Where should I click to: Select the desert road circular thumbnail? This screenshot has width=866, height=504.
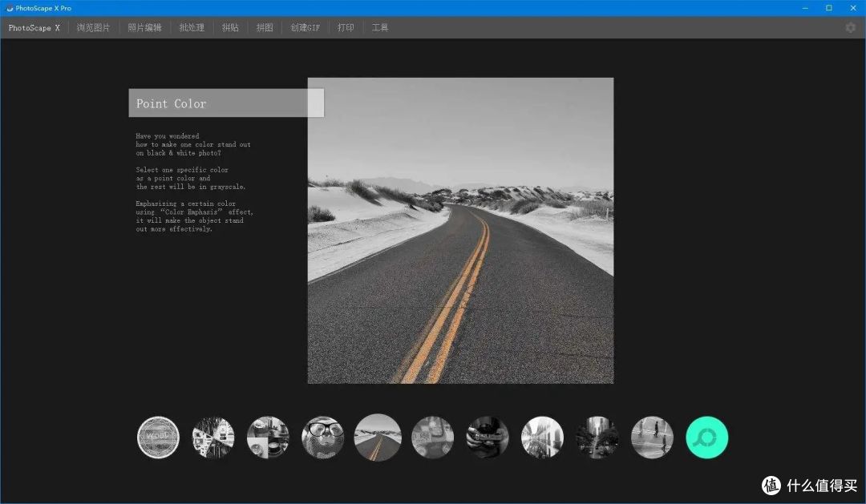click(378, 437)
